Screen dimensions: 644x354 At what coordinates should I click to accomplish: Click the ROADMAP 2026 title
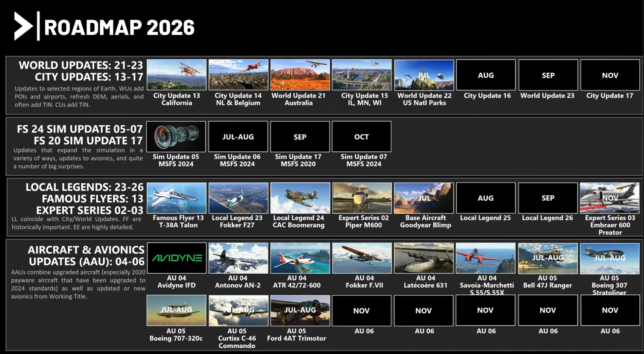point(119,28)
